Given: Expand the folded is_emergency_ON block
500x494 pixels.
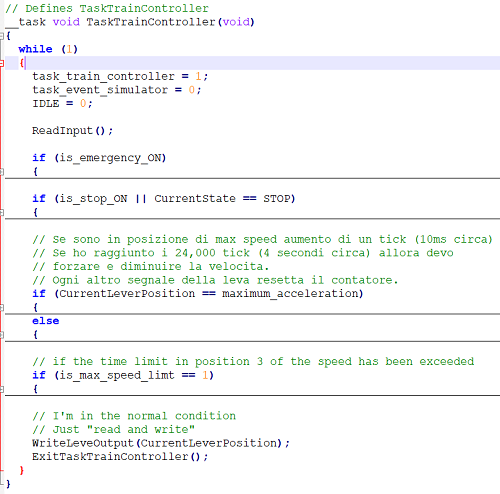Looking at the screenshot, I should point(2,172).
